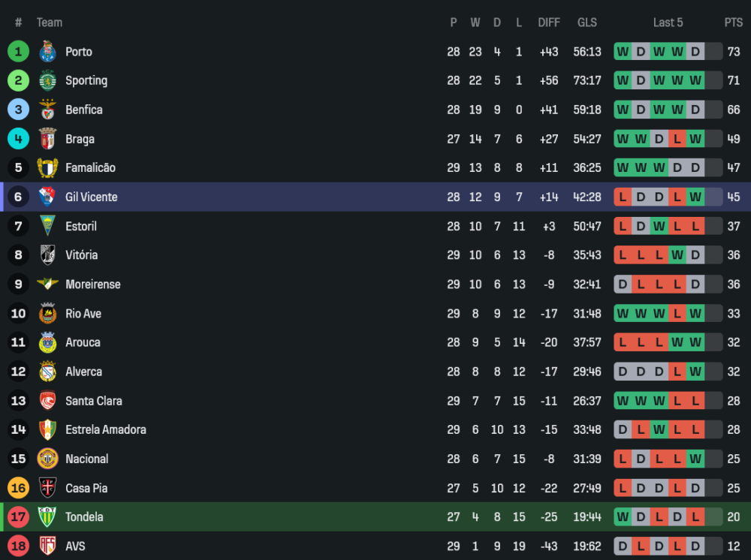751x560 pixels.
Task: Click AVS's red position 18 badge
Action: 18,546
